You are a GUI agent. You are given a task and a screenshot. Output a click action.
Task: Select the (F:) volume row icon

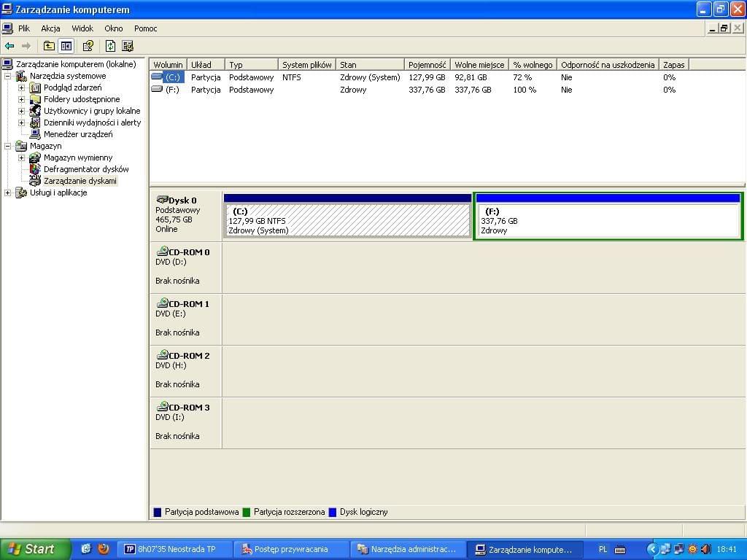point(158,89)
